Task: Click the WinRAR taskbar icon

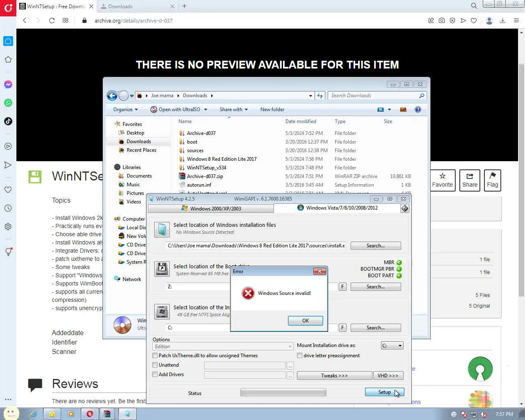Action: point(107,414)
